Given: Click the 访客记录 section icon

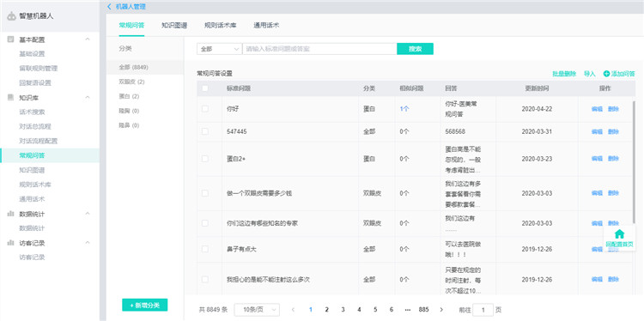Looking at the screenshot, I should coord(10,243).
